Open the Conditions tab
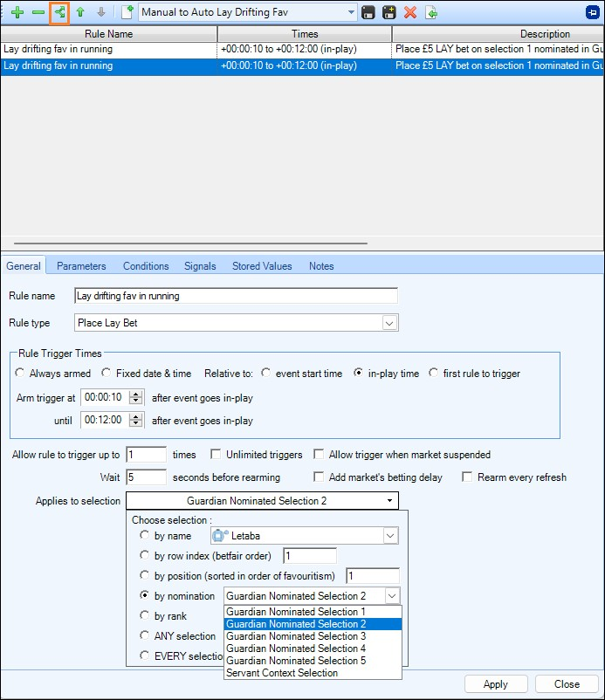 point(146,266)
